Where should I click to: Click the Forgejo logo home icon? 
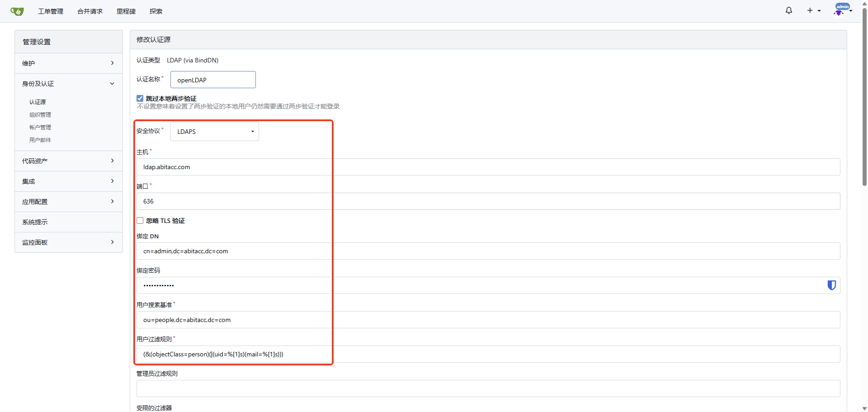(17, 11)
